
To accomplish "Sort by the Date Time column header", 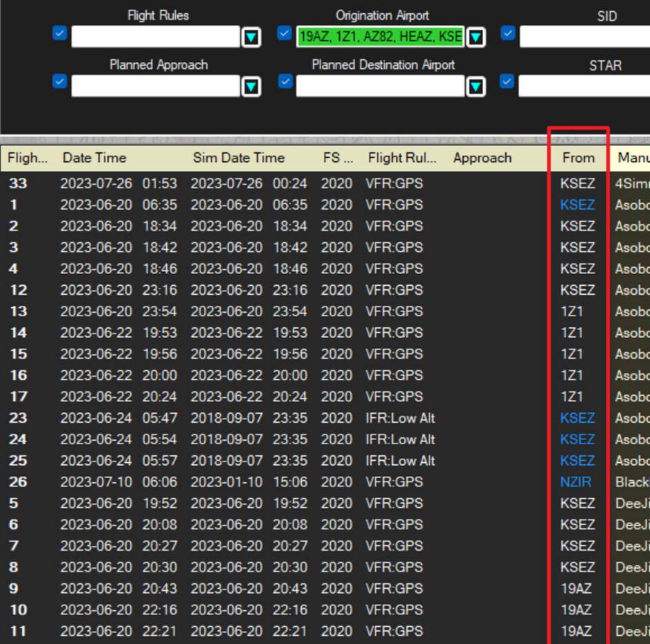I will pyautogui.click(x=94, y=158).
